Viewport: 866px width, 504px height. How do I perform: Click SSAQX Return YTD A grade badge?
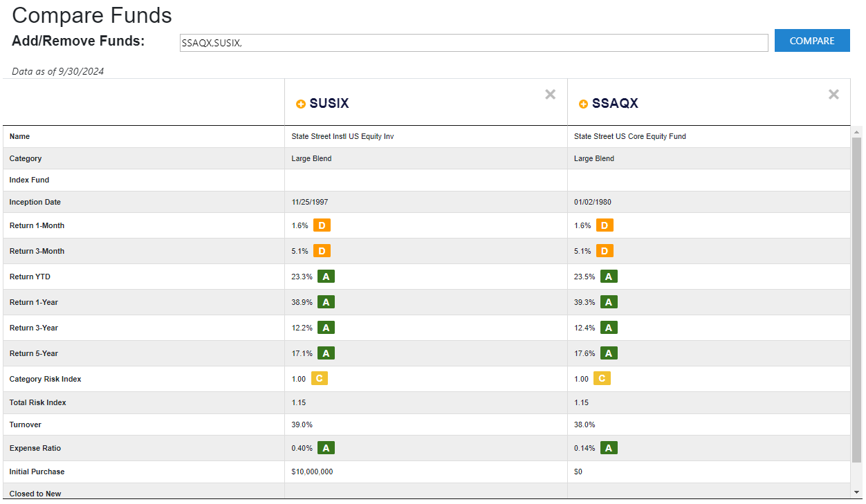[x=609, y=277]
